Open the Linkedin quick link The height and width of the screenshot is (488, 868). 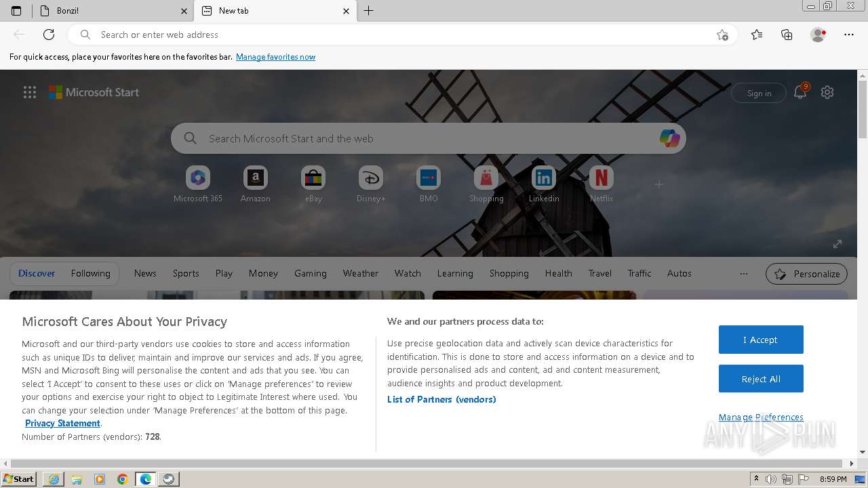[x=544, y=184]
